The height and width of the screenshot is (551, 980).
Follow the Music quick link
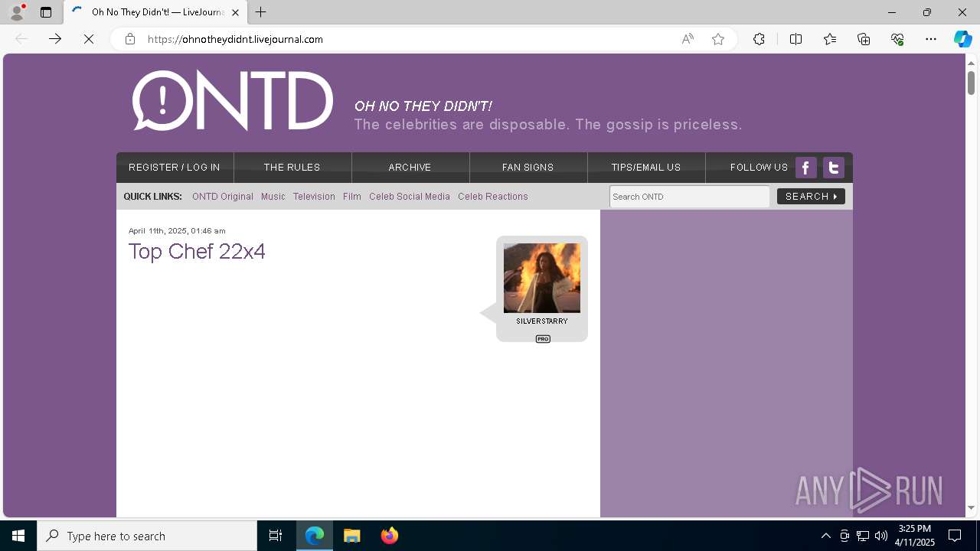pos(273,197)
